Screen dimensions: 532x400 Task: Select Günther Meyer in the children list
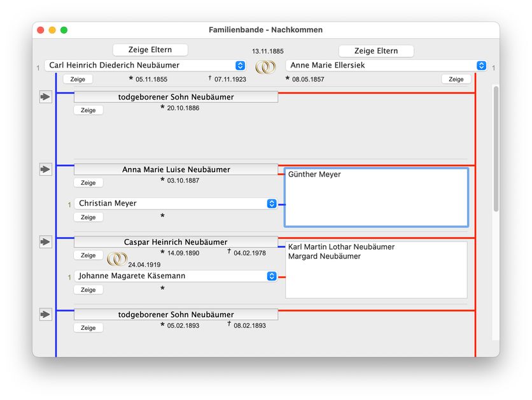point(314,175)
